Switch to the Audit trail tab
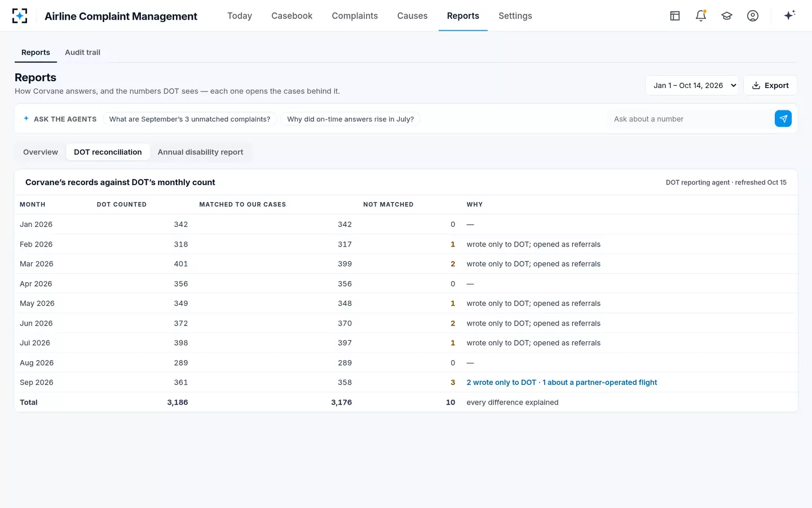Image resolution: width=812 pixels, height=508 pixels. tap(82, 52)
